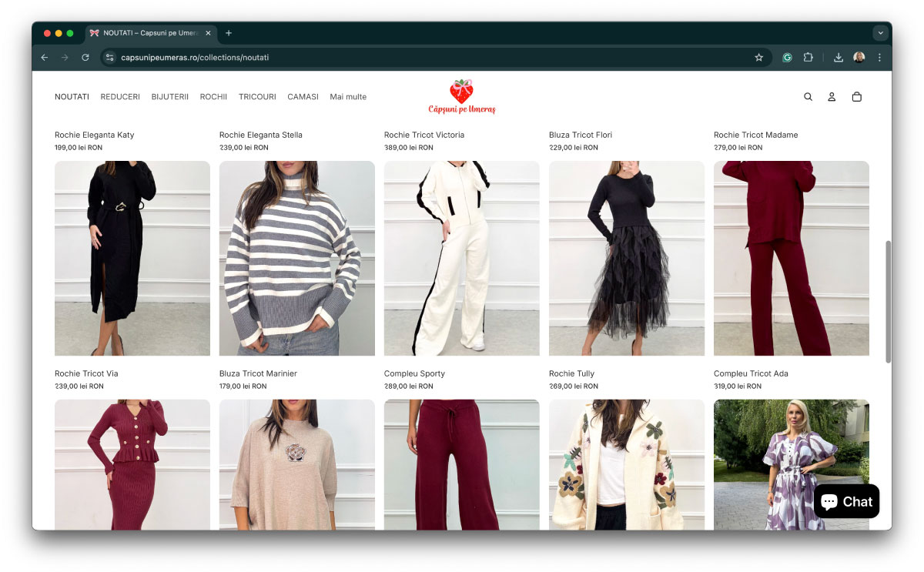
Task: Open the TRICOURI menu item
Action: pos(257,97)
